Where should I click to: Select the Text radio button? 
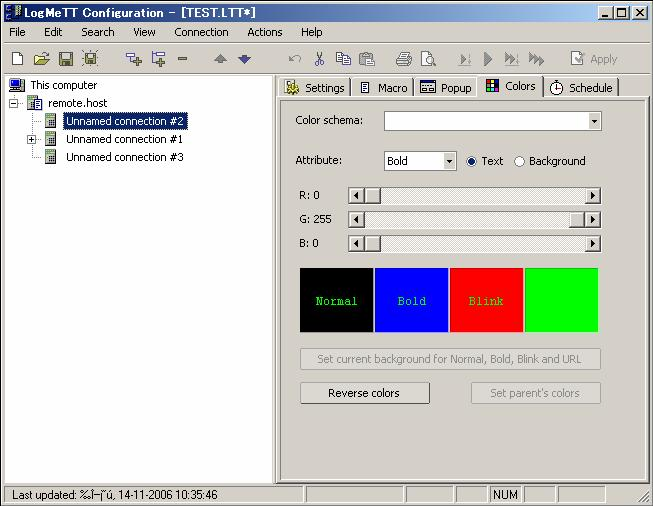point(472,161)
